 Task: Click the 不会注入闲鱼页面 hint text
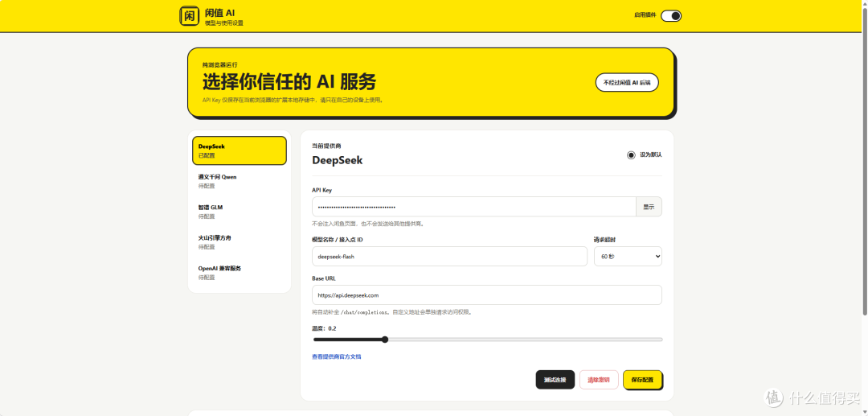pos(367,224)
